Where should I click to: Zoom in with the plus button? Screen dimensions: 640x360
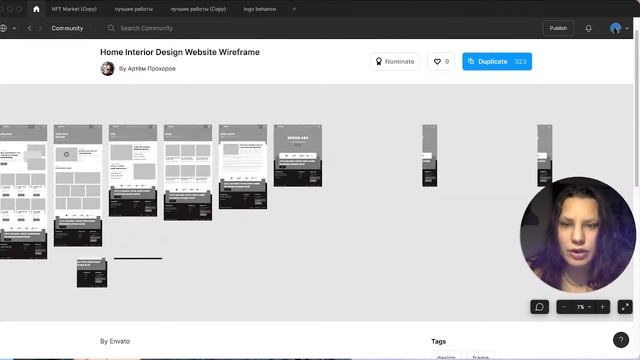(x=602, y=307)
